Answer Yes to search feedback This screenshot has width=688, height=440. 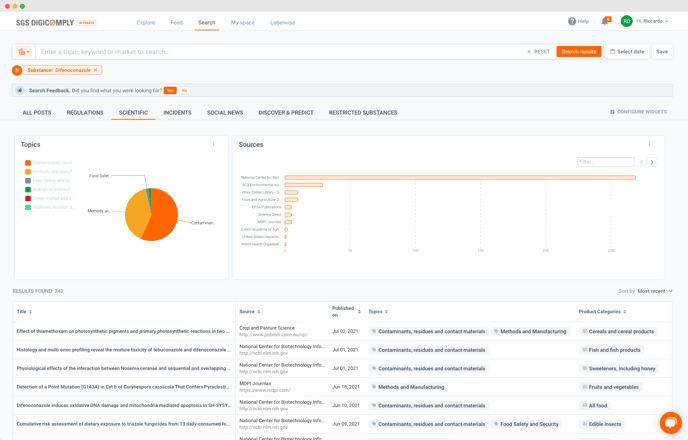click(170, 91)
